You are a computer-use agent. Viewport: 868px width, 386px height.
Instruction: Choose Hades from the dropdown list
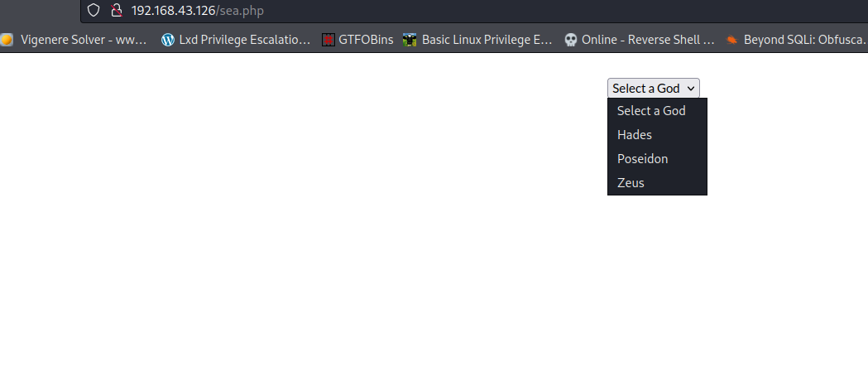635,135
